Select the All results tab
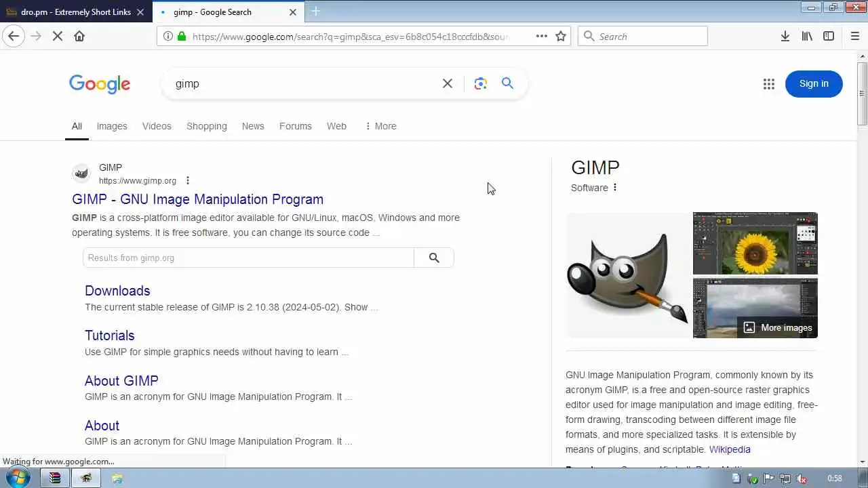The width and height of the screenshot is (868, 488). (x=77, y=126)
